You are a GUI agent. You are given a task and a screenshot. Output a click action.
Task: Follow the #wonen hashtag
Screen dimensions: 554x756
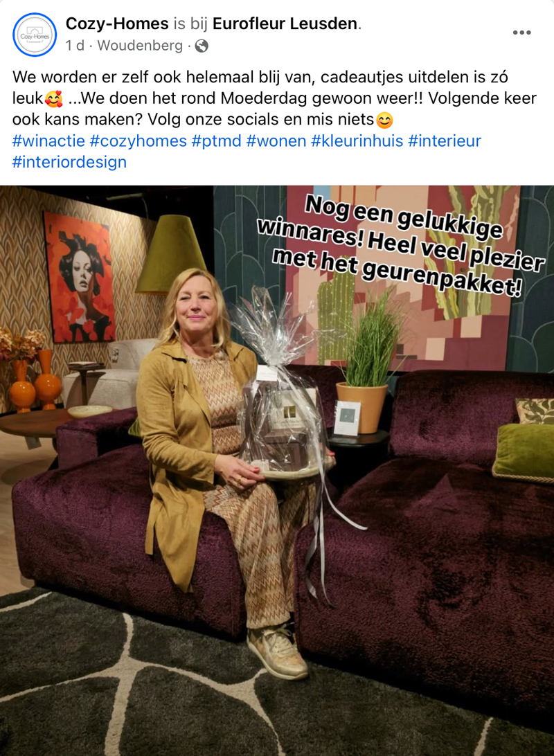tap(276, 141)
